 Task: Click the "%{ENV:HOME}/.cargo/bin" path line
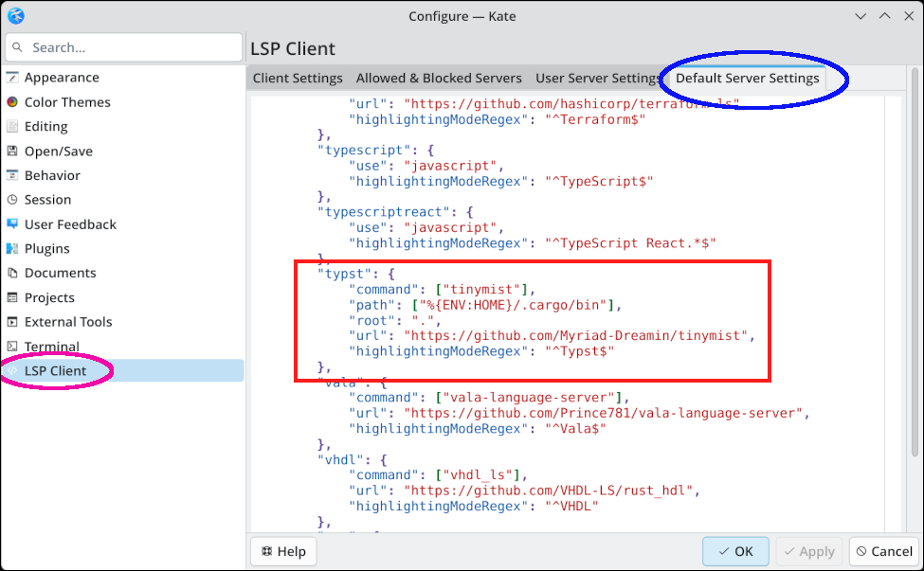coord(485,305)
